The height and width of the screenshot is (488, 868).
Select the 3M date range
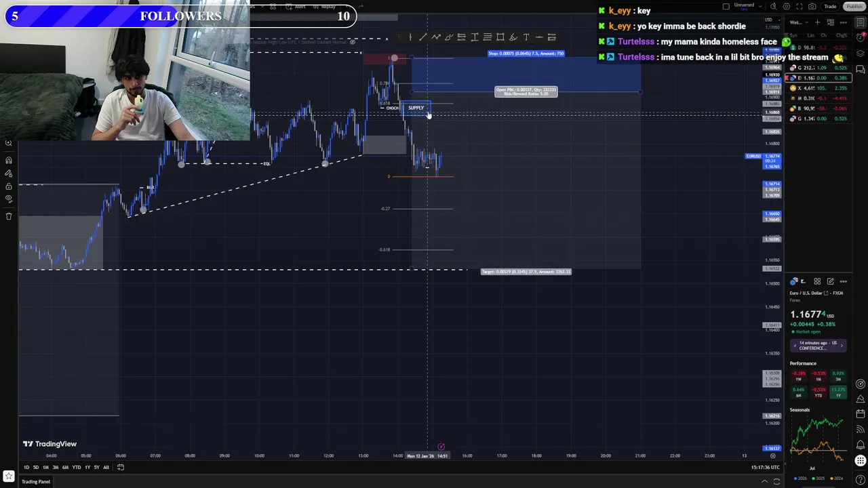[55, 467]
